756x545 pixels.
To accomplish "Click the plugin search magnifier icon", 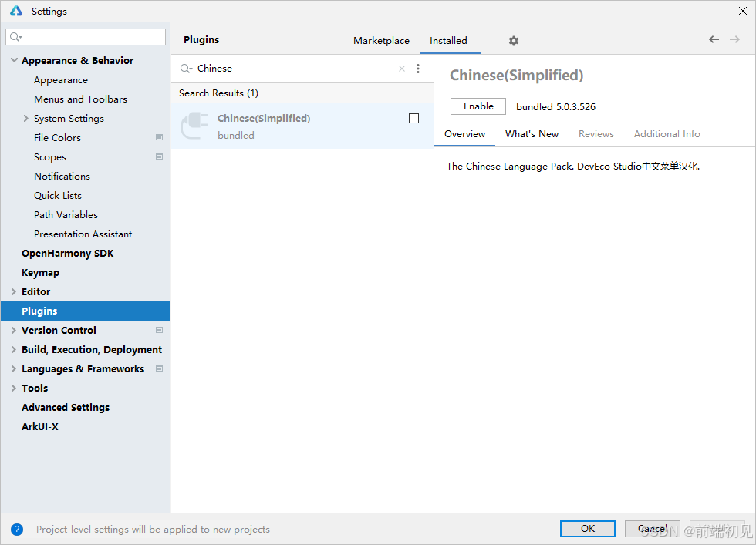I will coord(186,69).
